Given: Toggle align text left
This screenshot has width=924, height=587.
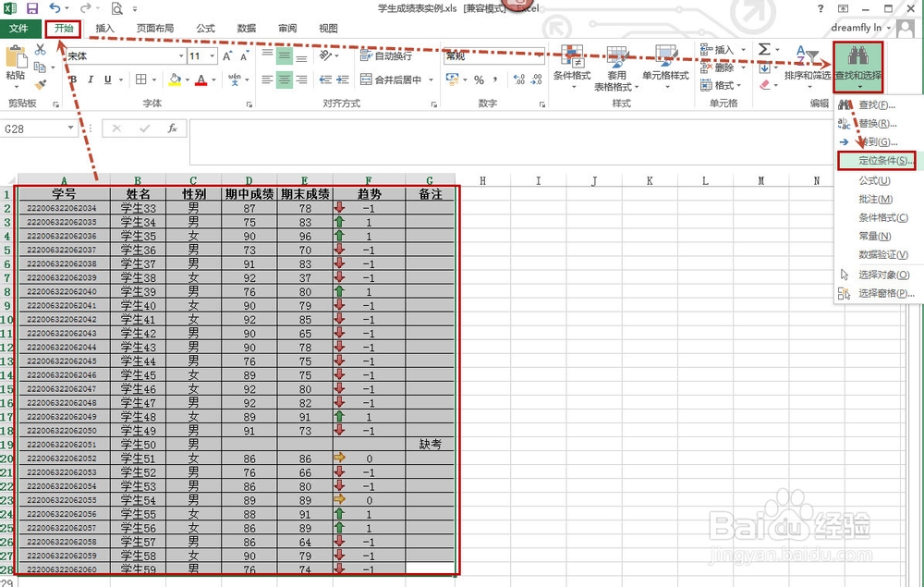Looking at the screenshot, I should click(268, 79).
